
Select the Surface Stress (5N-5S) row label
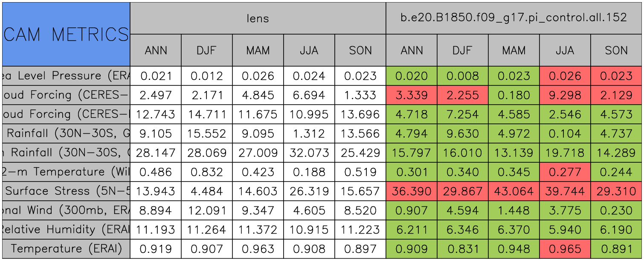[x=66, y=191]
